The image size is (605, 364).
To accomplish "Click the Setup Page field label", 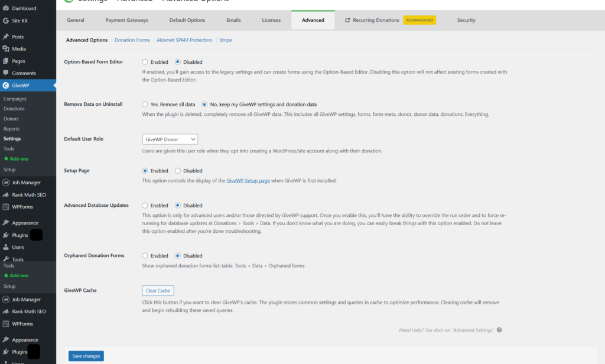I will (77, 171).
